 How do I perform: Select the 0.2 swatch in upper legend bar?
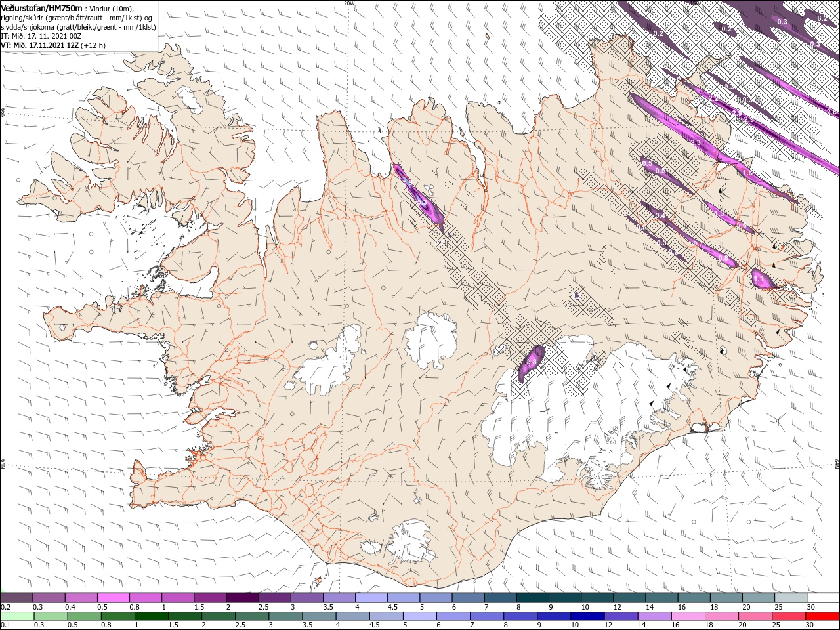coord(16,598)
